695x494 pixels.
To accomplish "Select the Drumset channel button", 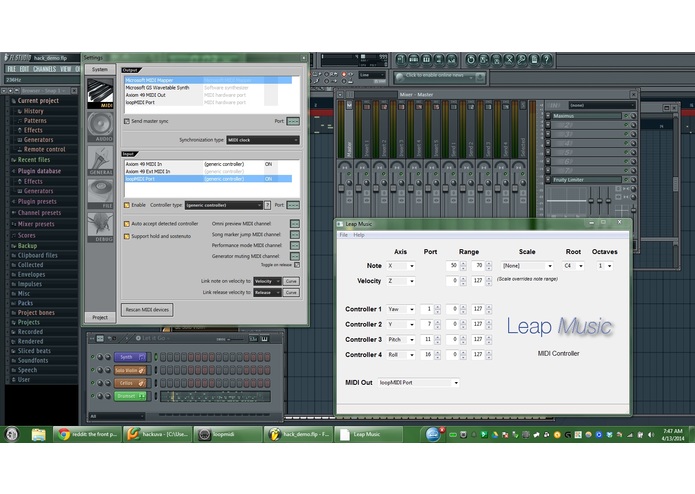I will pos(130,396).
